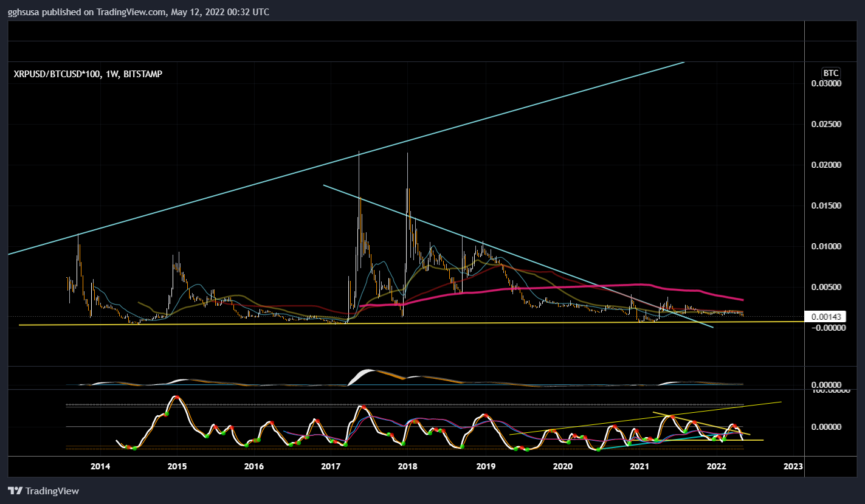The image size is (865, 504).
Task: Click the 2016 time axis label
Action: click(x=253, y=466)
